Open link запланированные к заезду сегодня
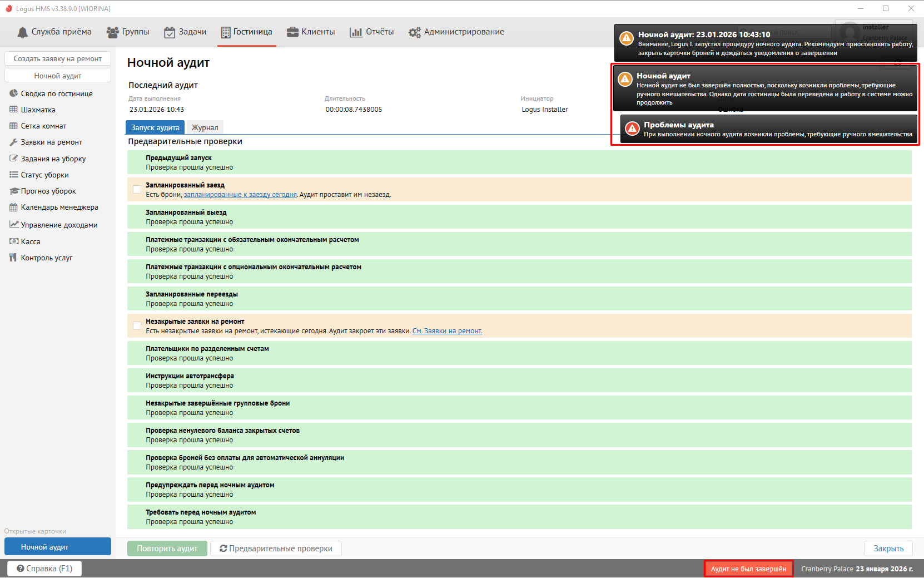 click(240, 195)
